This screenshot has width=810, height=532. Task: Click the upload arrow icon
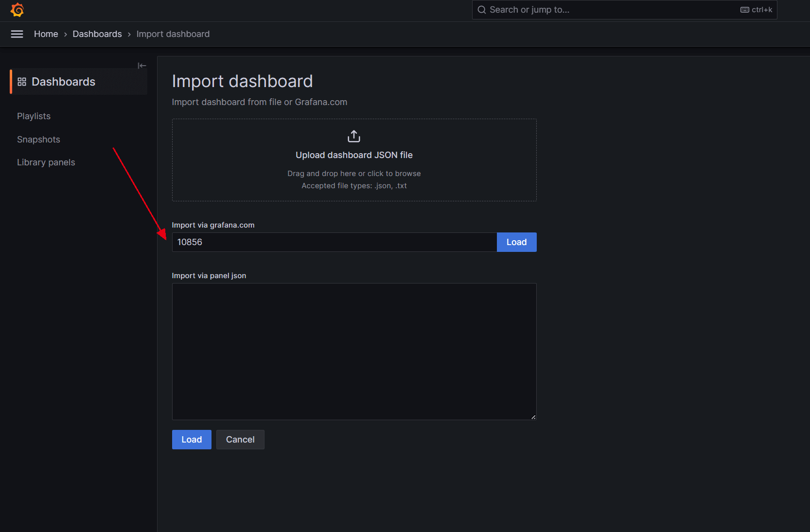[354, 136]
